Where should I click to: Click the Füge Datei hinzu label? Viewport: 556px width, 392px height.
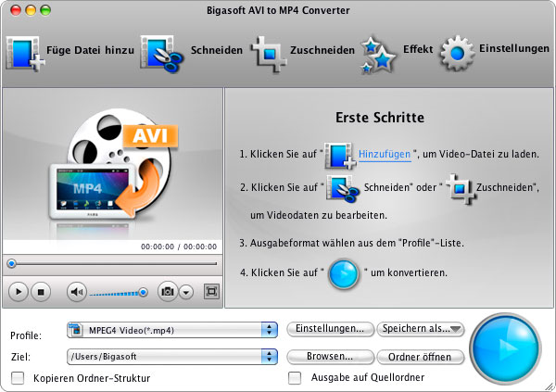tap(91, 50)
